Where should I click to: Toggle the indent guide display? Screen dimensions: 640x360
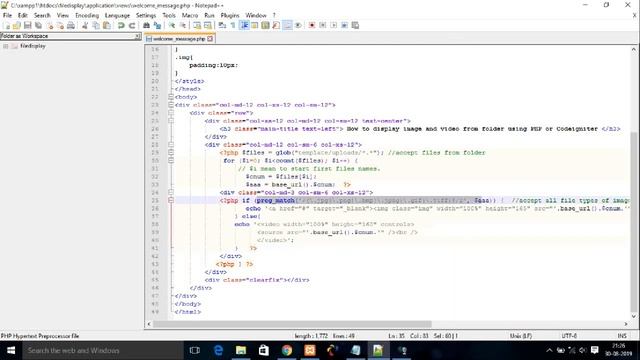(244, 25)
